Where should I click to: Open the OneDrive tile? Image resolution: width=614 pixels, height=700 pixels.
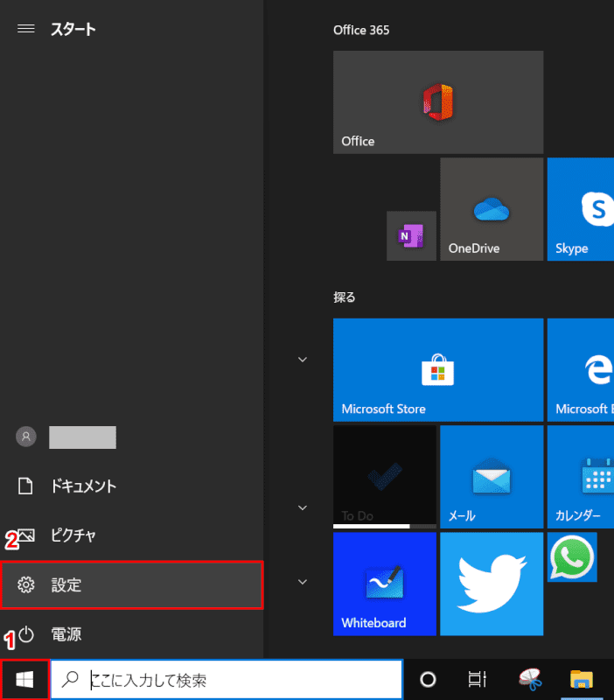tap(492, 209)
